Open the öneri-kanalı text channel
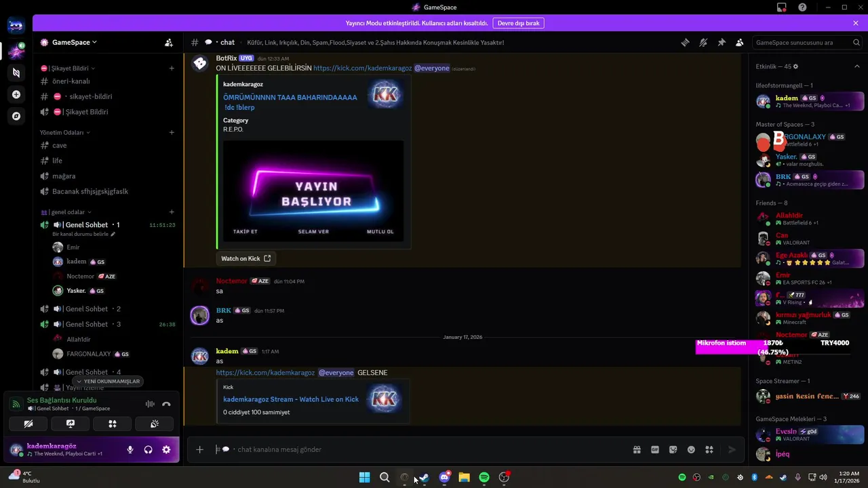Screen dimensions: 868x488 (x=108, y=81)
